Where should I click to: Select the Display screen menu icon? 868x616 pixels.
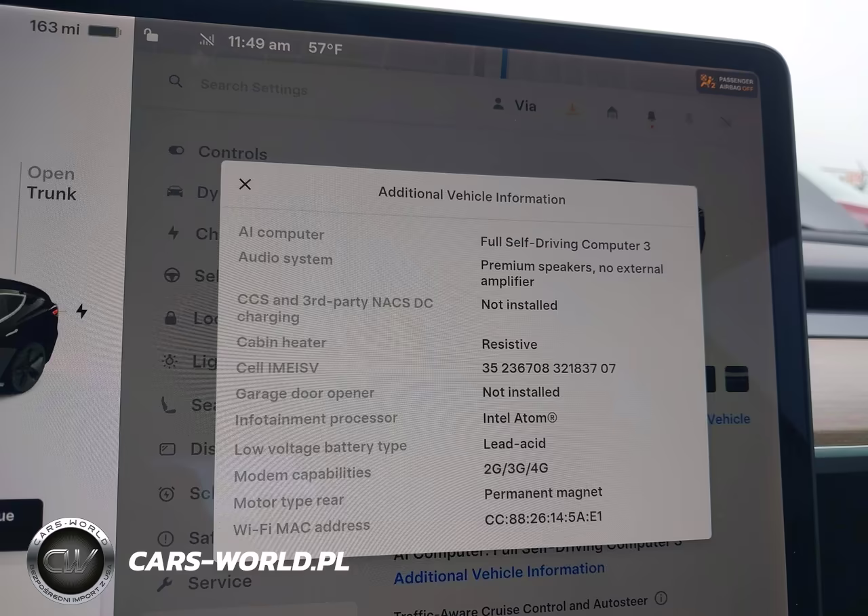click(167, 448)
